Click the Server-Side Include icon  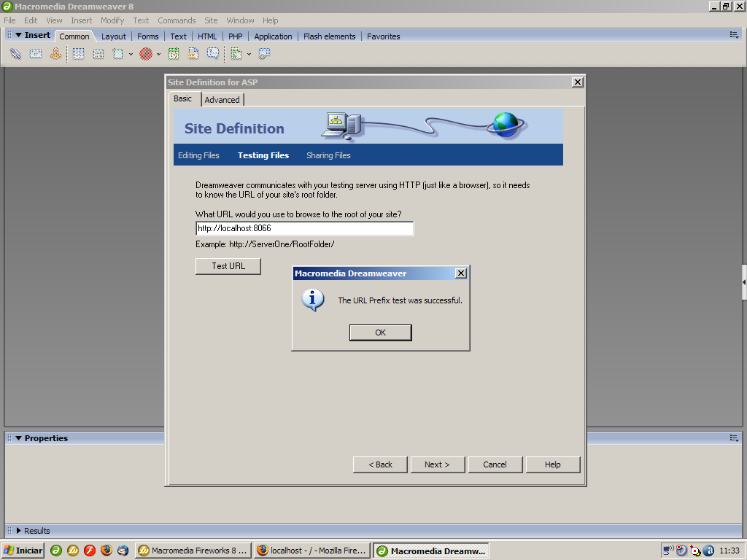tap(193, 54)
